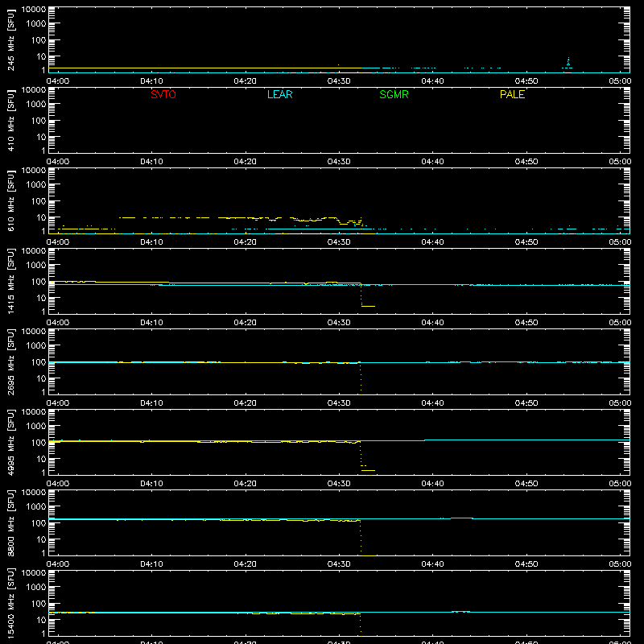644x644 pixels.
Task: Click the cyan LEAR legend label
Action: click(279, 94)
